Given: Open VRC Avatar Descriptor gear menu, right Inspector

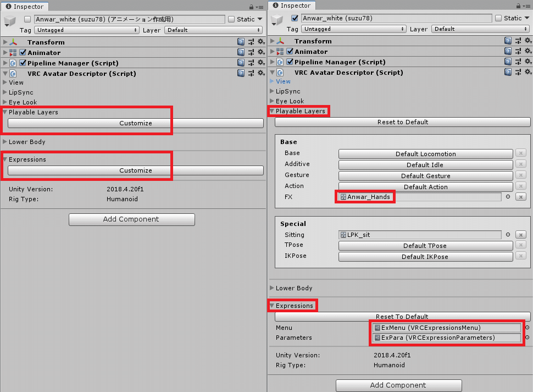Looking at the screenshot, I should (528, 72).
